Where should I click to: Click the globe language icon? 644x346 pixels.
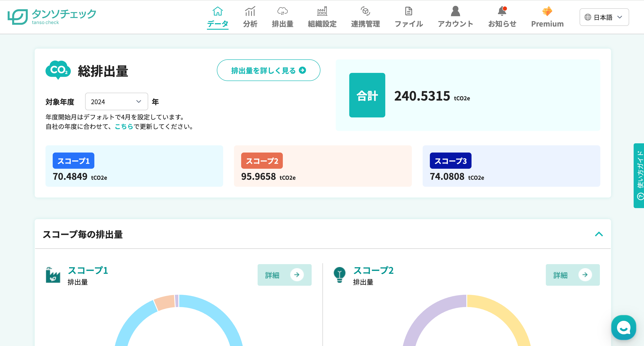pos(587,17)
